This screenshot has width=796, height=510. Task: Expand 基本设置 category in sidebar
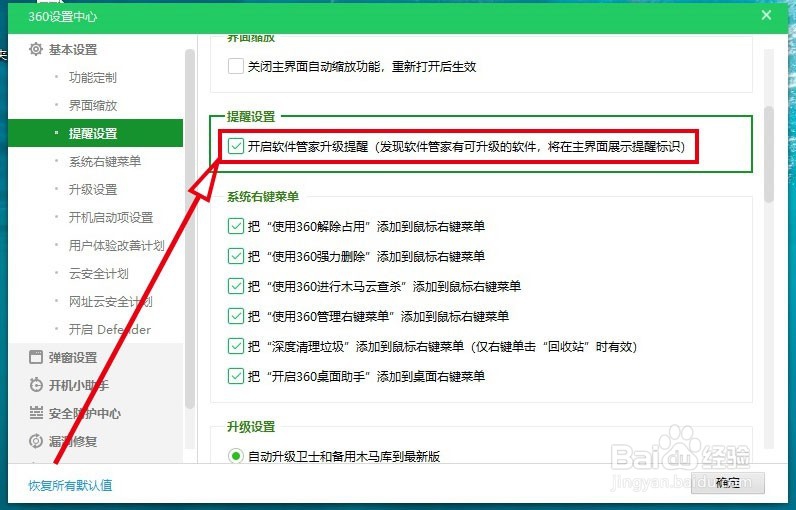[x=73, y=50]
